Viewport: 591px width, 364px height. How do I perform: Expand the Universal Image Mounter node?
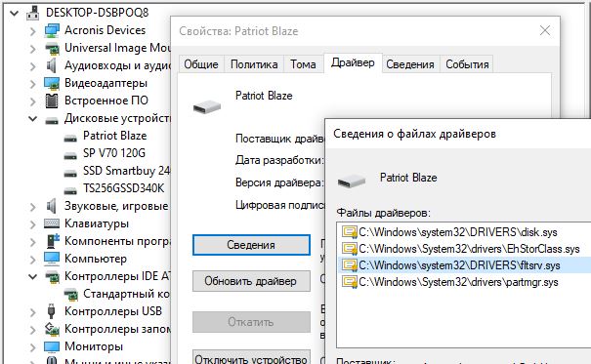pos(33,48)
